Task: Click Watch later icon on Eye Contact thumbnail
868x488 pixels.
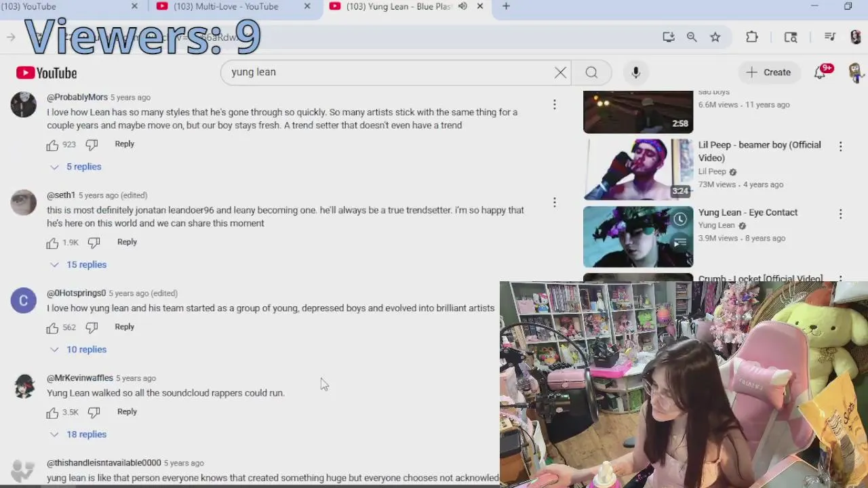Action: 681,219
